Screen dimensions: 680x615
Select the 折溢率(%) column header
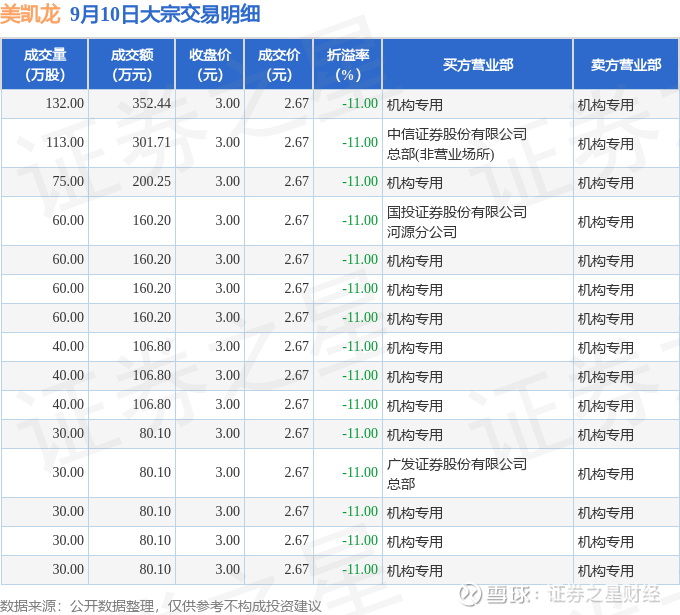(x=348, y=64)
